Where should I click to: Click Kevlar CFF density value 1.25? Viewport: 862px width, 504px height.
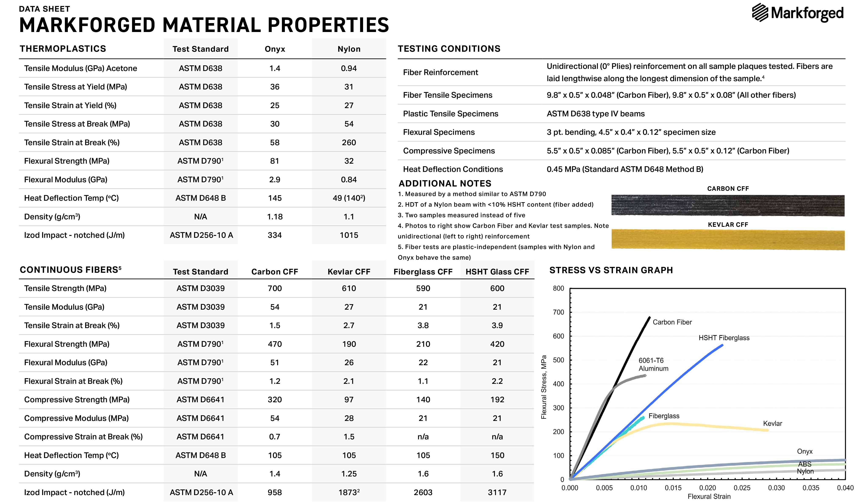pos(349,474)
